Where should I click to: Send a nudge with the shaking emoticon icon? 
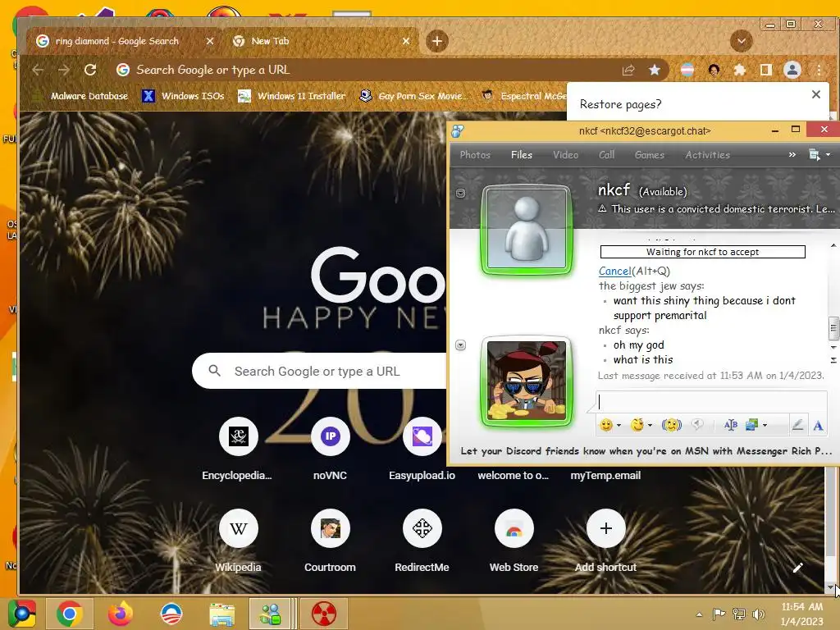671,425
